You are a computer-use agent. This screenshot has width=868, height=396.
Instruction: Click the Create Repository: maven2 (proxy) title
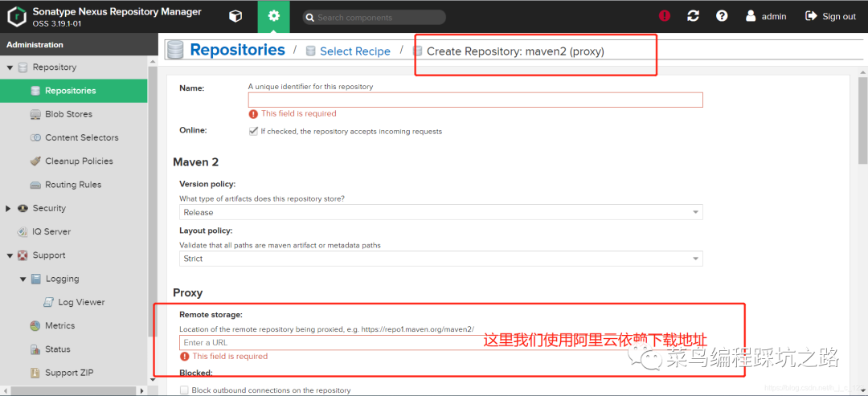(x=515, y=51)
